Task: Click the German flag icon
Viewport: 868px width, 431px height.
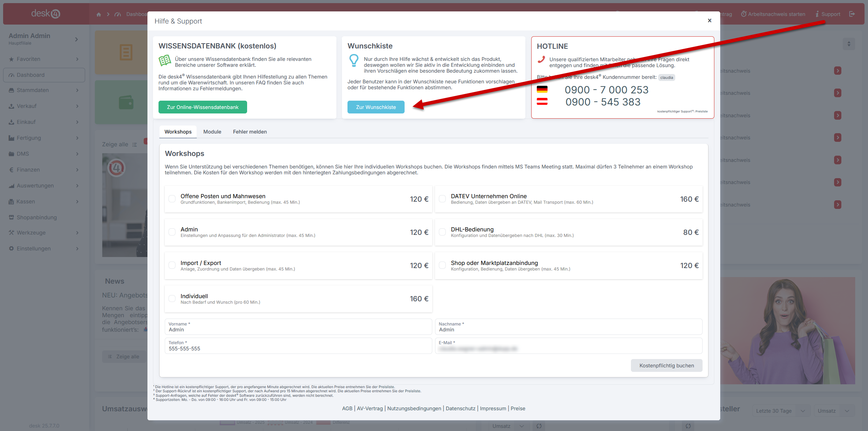Action: pos(542,89)
